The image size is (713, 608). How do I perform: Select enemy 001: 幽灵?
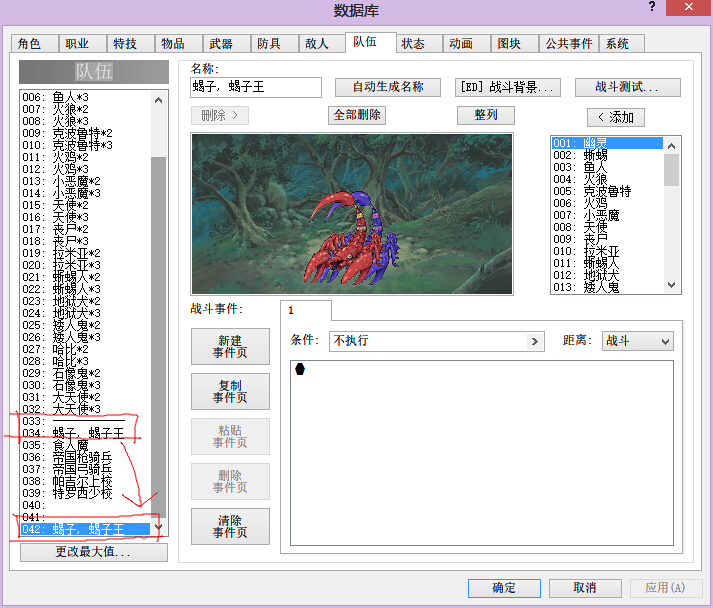(x=608, y=143)
